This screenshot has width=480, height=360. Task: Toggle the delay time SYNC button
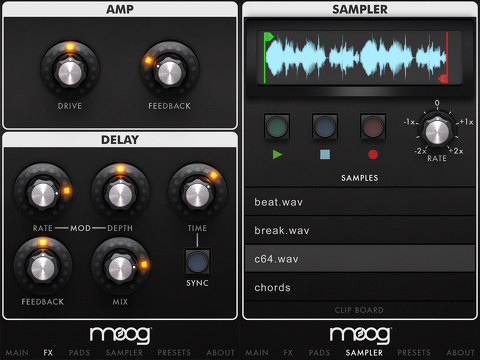tap(197, 261)
